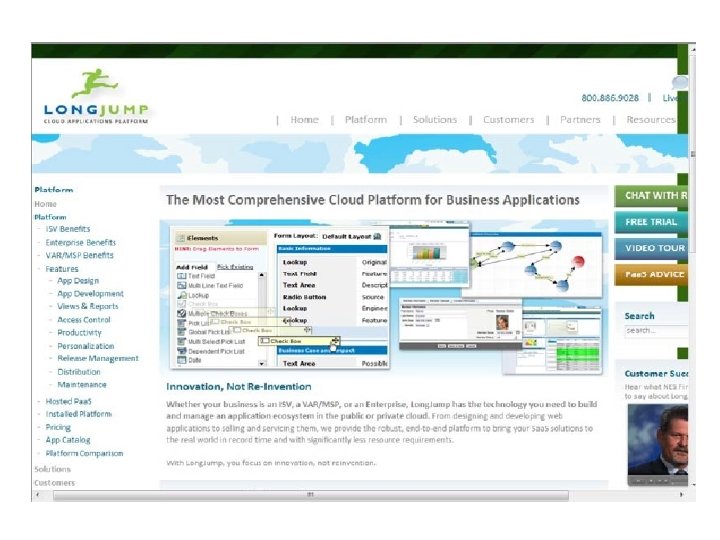Open App Catalog sidebar link
The image size is (720, 540).
pyautogui.click(x=68, y=440)
